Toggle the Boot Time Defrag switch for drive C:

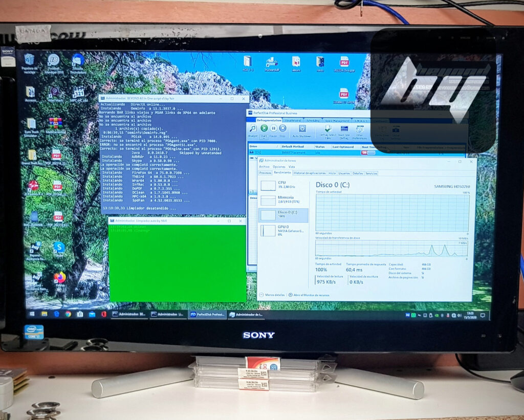coord(368,152)
